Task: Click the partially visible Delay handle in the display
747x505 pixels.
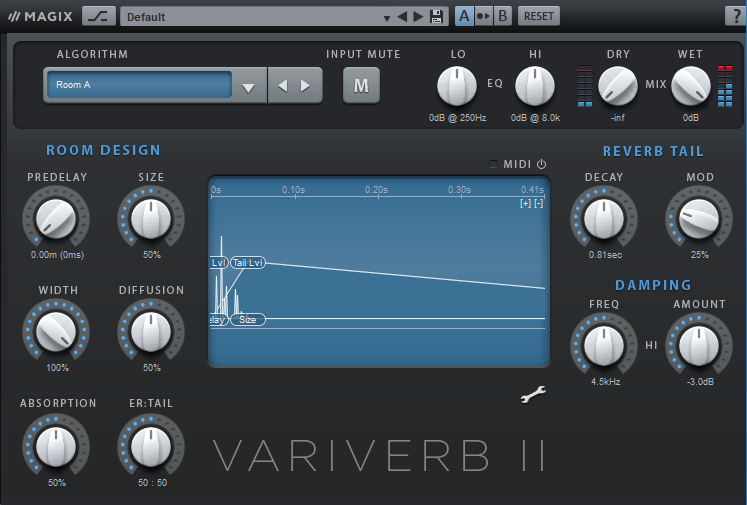Action: click(x=219, y=320)
